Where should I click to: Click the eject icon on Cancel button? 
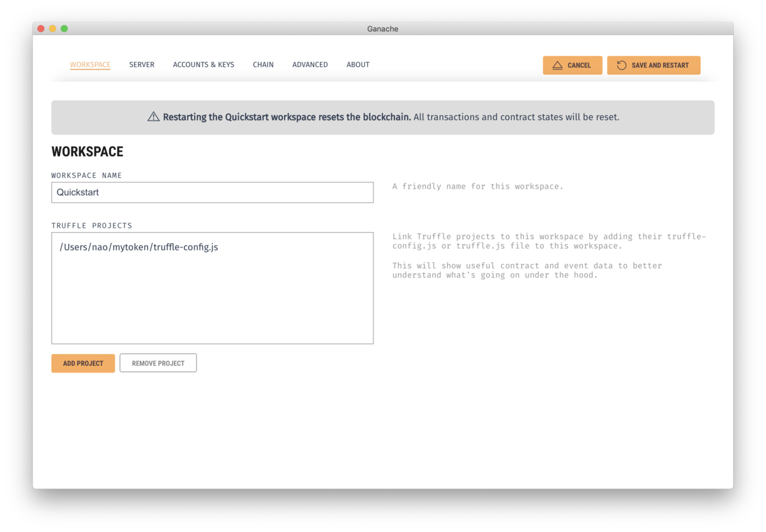557,65
